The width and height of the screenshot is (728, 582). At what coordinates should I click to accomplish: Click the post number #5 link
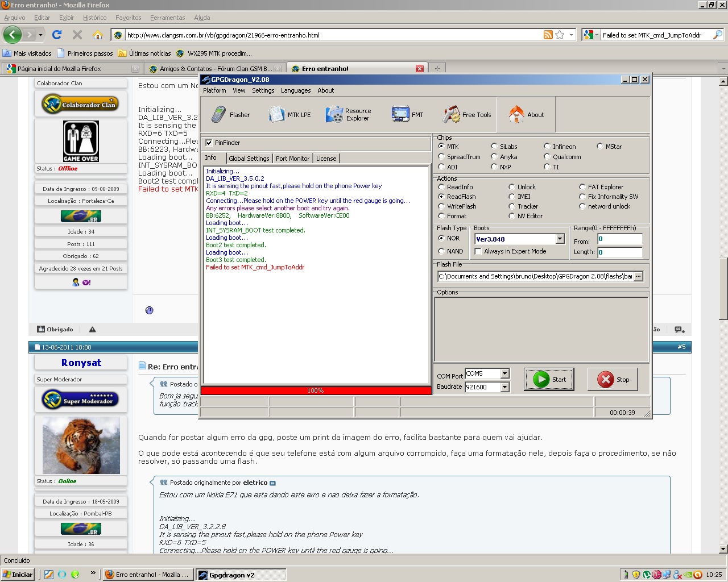tap(681, 347)
